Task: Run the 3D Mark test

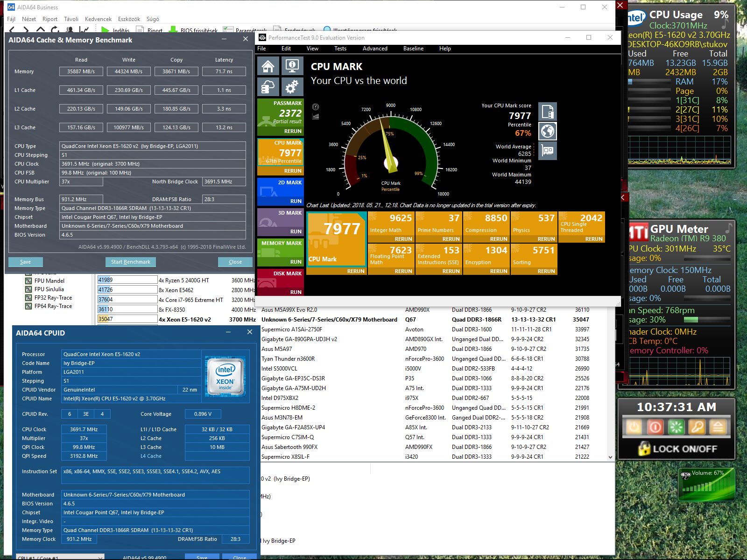Action: [296, 231]
